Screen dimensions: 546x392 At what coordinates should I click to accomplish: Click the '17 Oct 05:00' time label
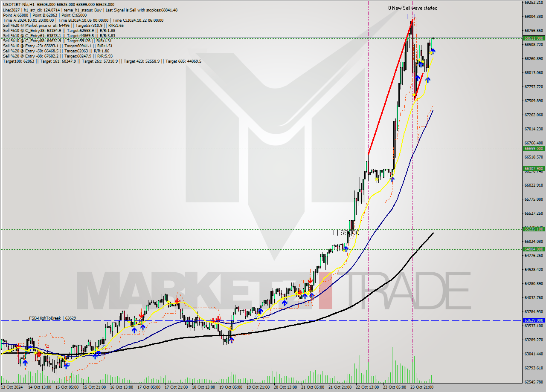coord(150,387)
